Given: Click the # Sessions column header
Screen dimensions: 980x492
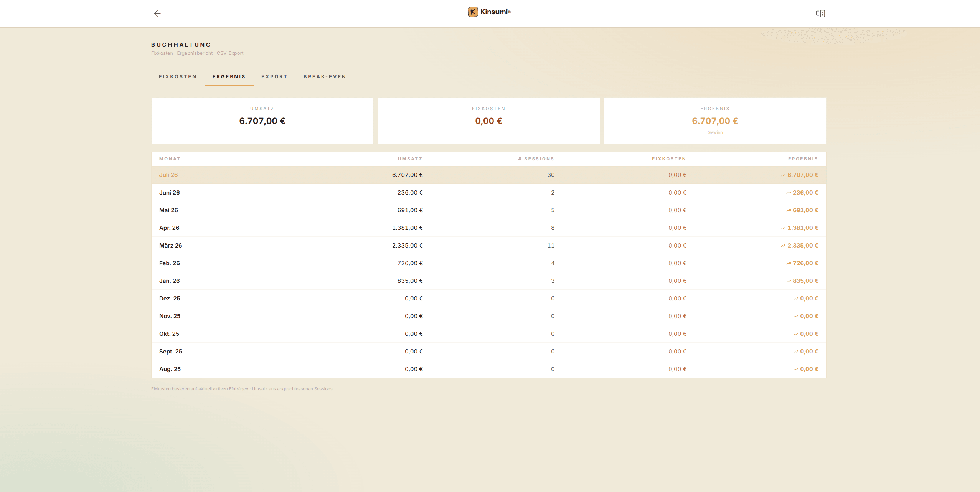Looking at the screenshot, I should [536, 159].
